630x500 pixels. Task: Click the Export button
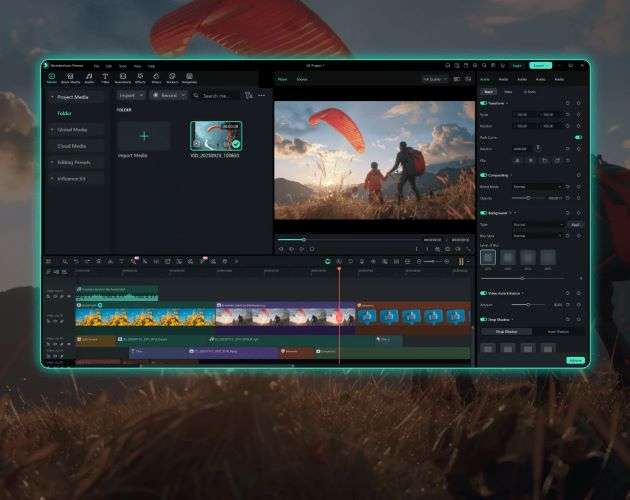[x=540, y=66]
